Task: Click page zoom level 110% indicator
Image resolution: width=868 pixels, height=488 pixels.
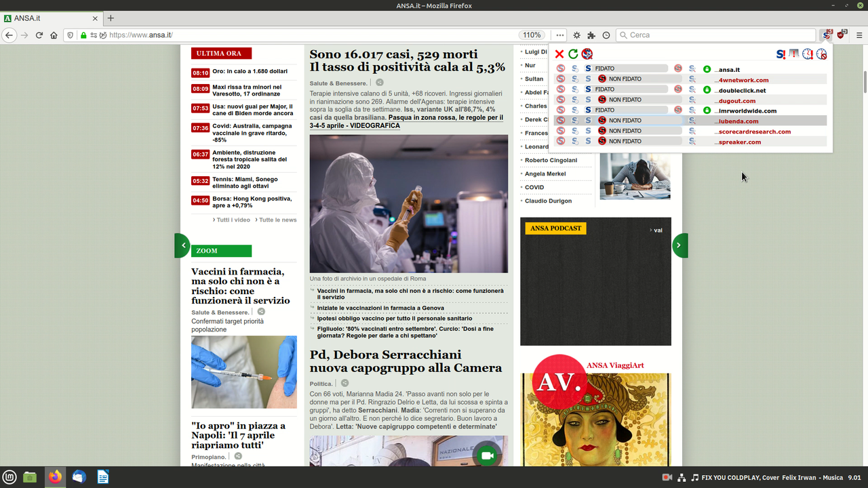Action: [x=532, y=35]
